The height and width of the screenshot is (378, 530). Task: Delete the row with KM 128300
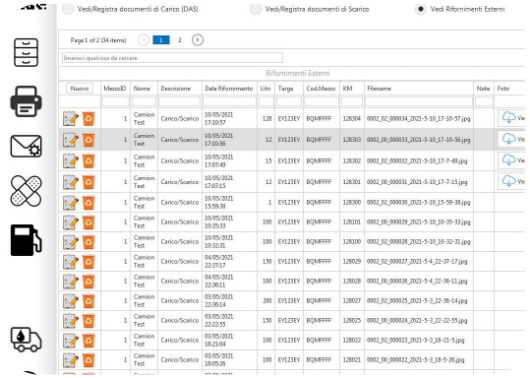pos(89,203)
